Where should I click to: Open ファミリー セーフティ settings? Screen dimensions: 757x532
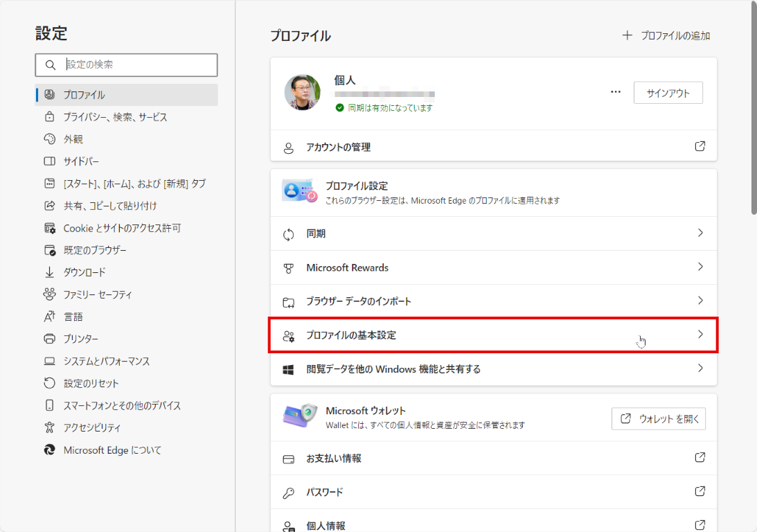[127, 294]
